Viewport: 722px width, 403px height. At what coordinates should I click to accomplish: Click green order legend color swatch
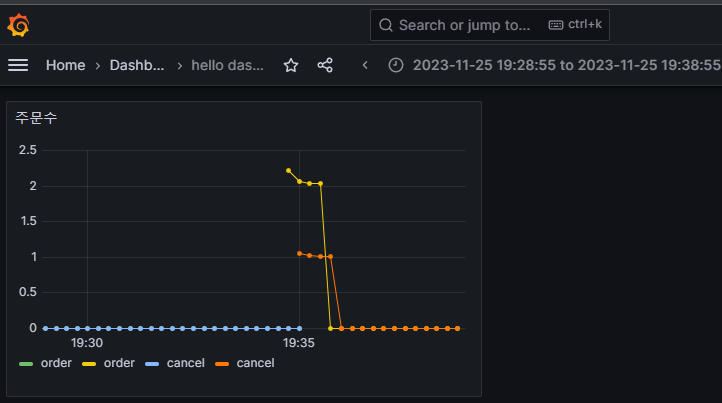point(26,364)
